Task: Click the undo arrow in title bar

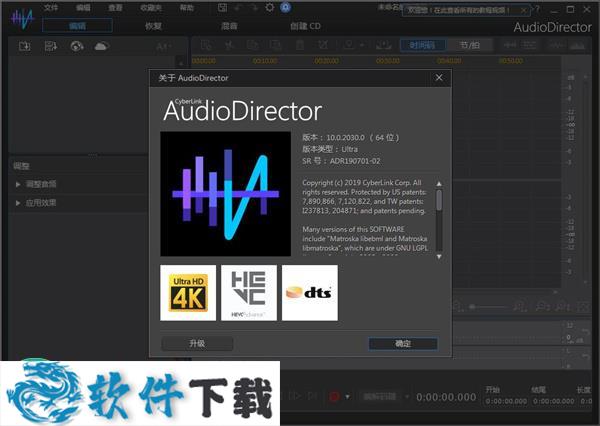Action: (x=238, y=7)
